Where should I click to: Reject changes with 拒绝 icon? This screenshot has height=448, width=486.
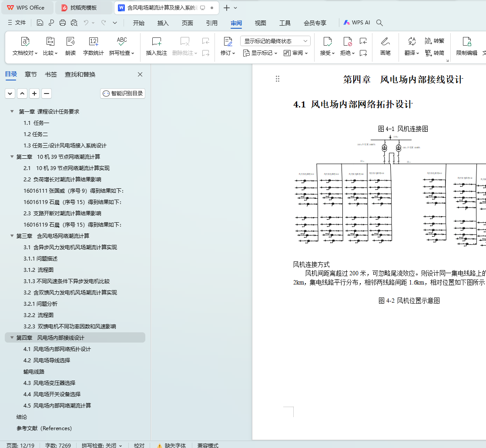click(x=347, y=41)
